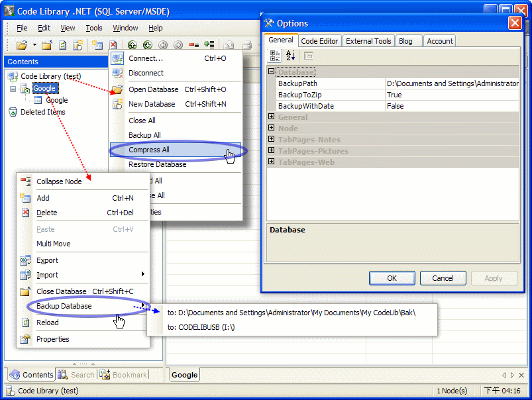The height and width of the screenshot is (400, 532).
Task: Click the Categorized view icon in Options
Action: [274, 56]
